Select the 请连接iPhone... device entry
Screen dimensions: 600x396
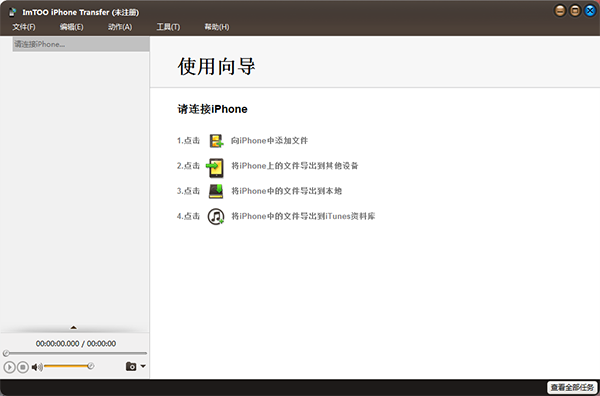[81, 44]
